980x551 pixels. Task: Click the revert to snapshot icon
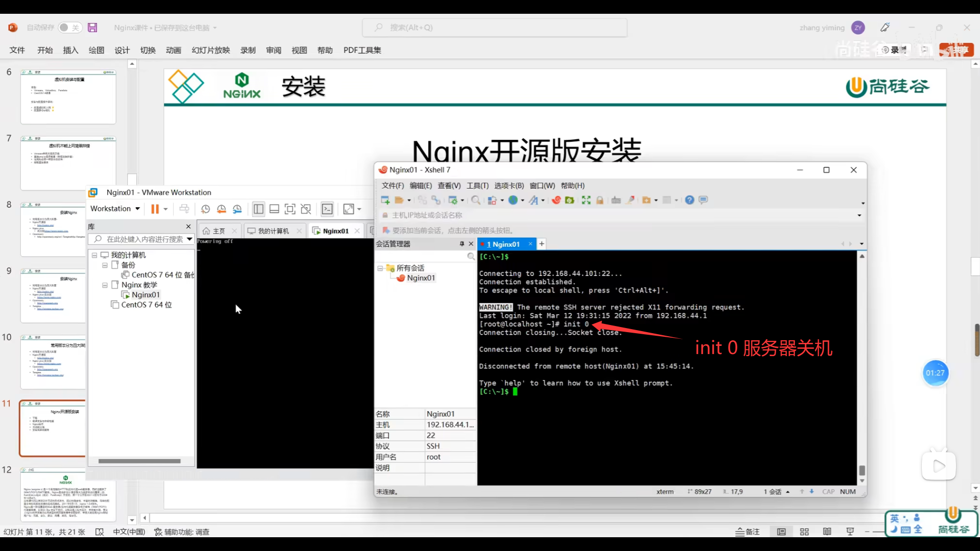coord(221,209)
